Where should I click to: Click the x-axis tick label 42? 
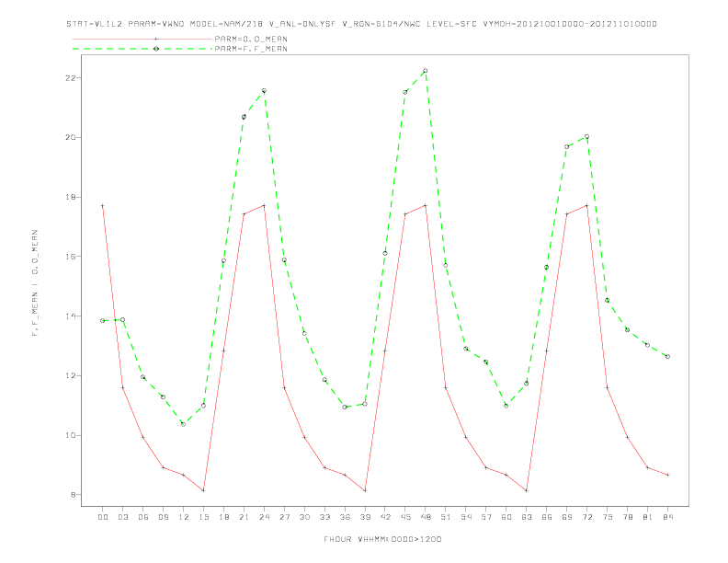[x=385, y=517]
